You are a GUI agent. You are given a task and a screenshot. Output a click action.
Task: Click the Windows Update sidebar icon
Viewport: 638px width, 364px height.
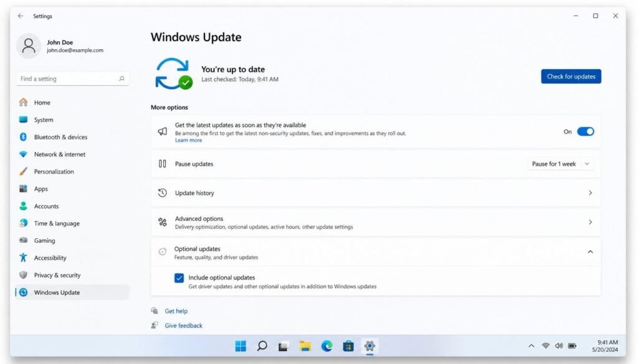[23, 292]
